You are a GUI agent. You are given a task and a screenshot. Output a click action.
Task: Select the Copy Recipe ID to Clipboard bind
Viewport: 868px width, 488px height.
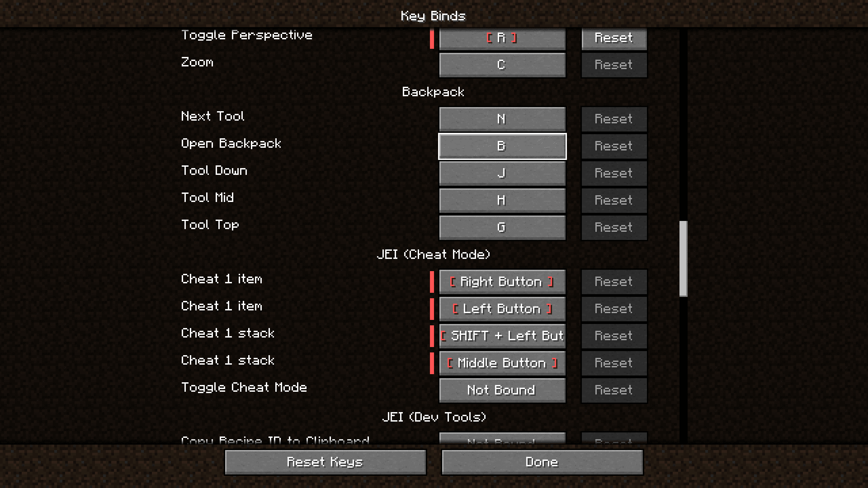click(501, 439)
